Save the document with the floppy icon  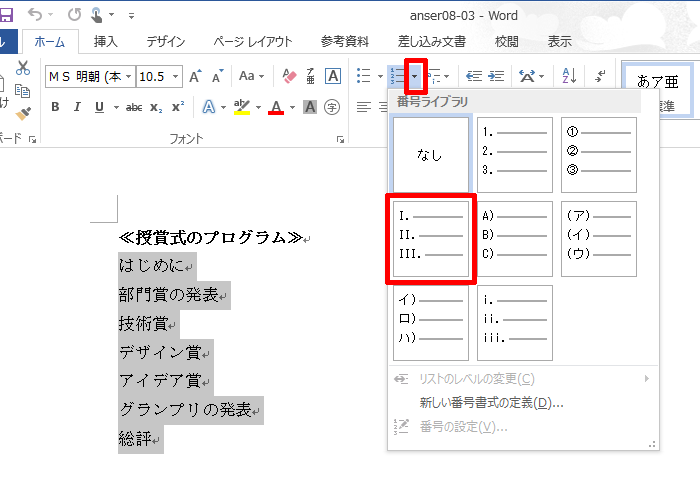[5, 15]
